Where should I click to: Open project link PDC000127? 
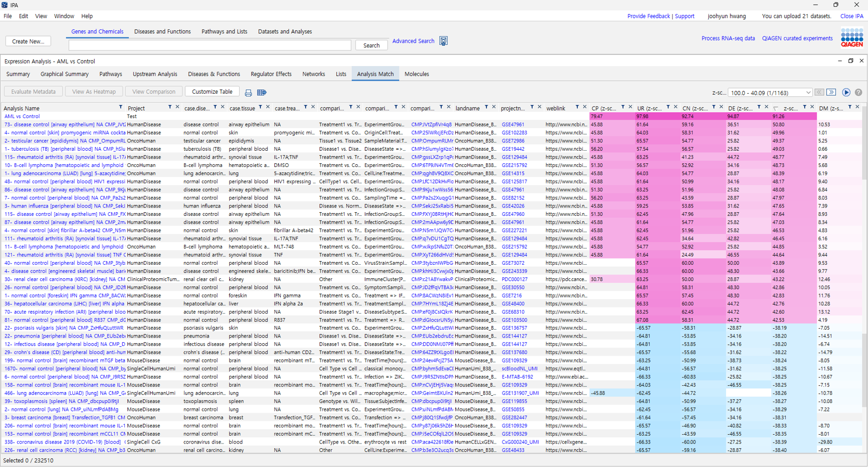515,279
